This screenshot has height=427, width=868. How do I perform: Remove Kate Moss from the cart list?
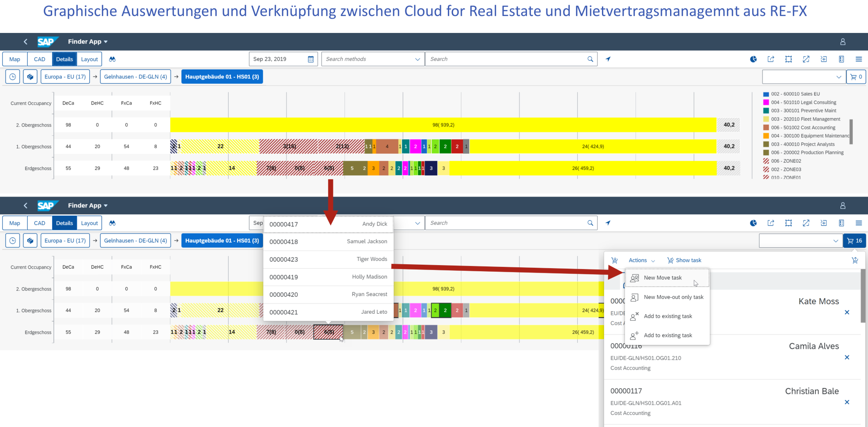coord(847,312)
